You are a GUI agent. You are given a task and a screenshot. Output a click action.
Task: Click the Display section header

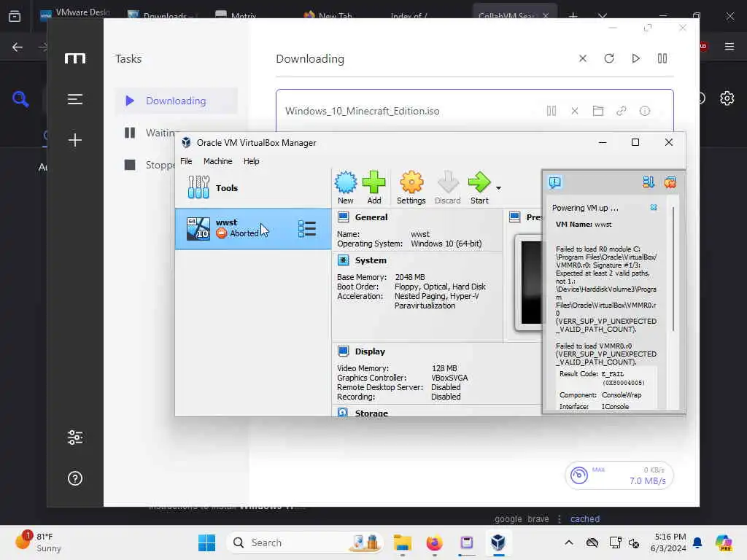(370, 351)
